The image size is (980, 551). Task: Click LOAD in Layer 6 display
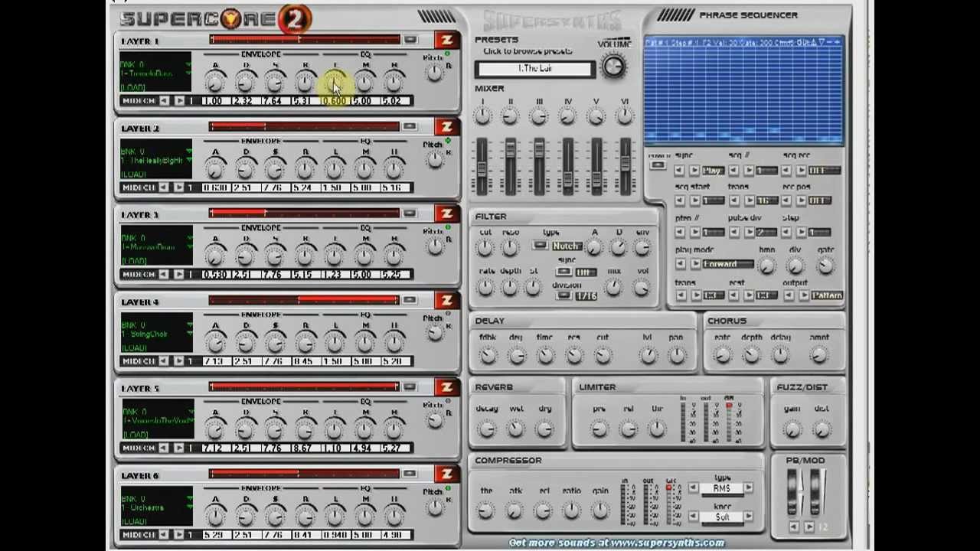pos(134,521)
